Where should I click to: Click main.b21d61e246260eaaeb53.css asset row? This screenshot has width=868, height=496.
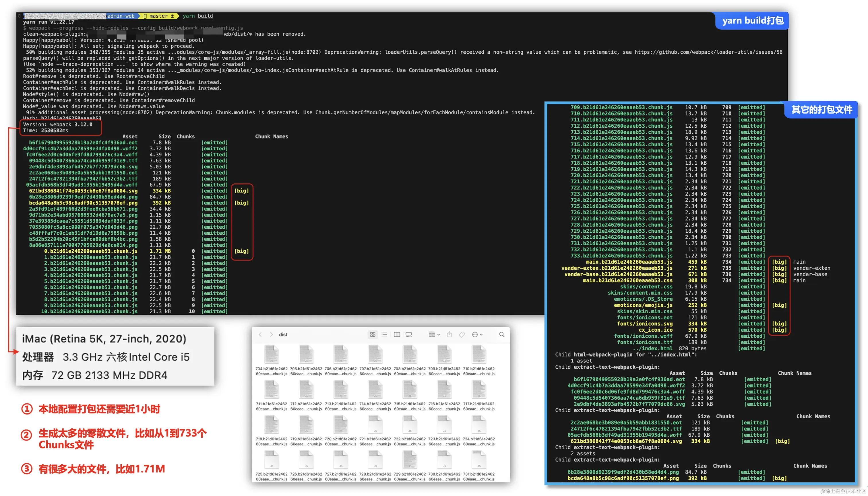(x=694, y=281)
